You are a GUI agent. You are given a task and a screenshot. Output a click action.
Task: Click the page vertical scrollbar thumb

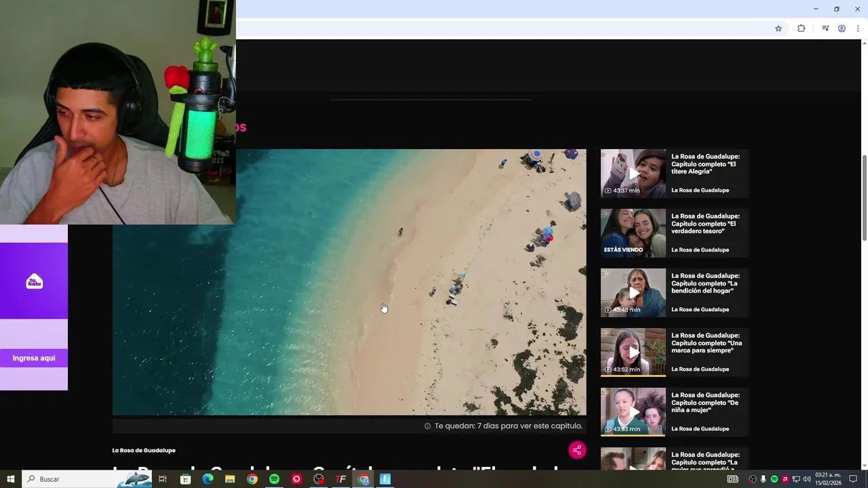pyautogui.click(x=864, y=197)
